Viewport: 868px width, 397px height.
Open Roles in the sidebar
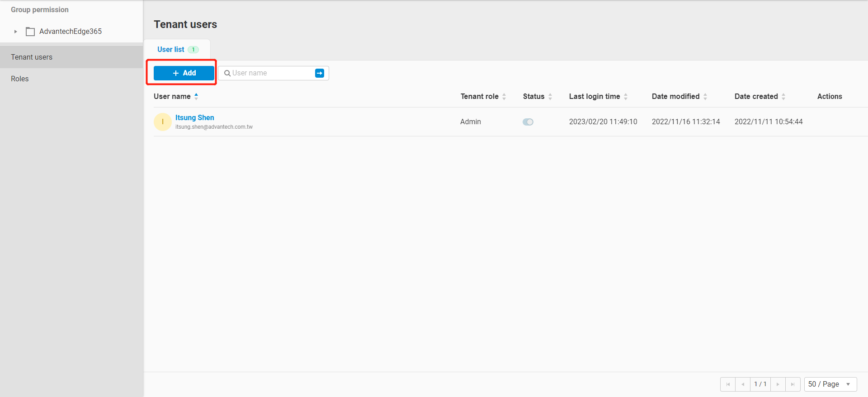pyautogui.click(x=20, y=79)
